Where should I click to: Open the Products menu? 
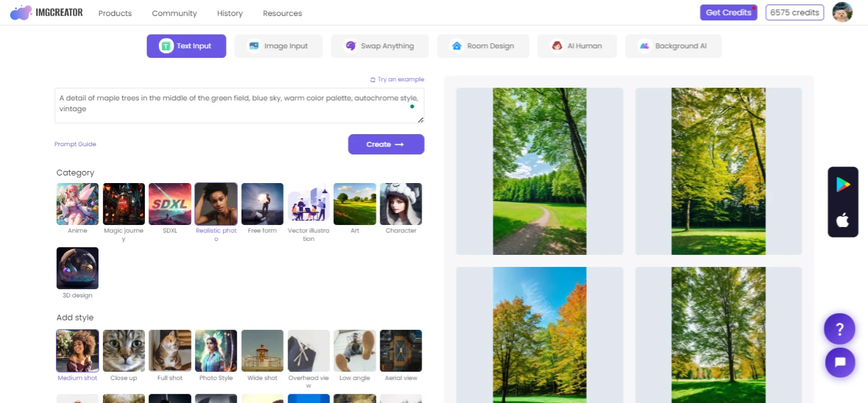tap(115, 13)
